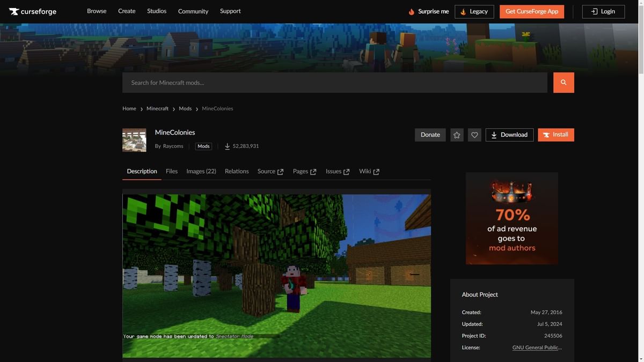
Task: Click the MineColonies project thumbnail
Action: [134, 140]
